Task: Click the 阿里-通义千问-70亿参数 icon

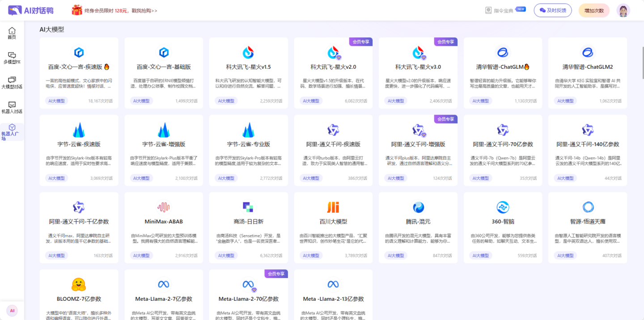Action: click(503, 130)
